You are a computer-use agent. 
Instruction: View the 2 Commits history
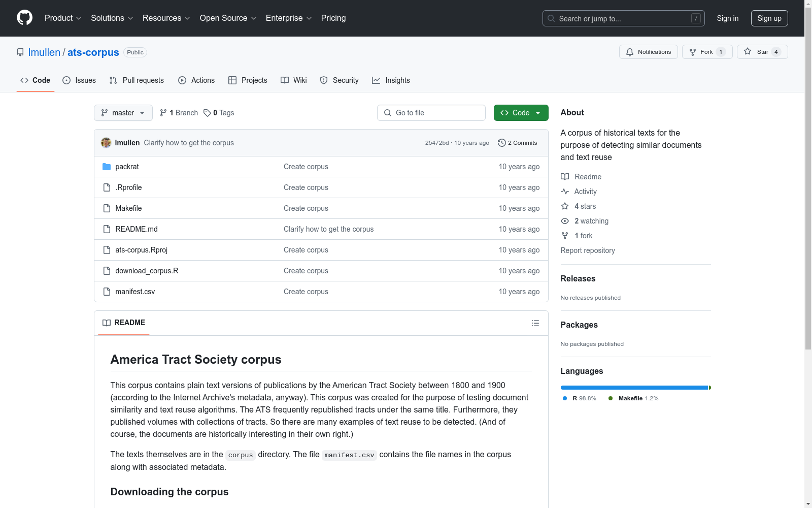point(518,143)
